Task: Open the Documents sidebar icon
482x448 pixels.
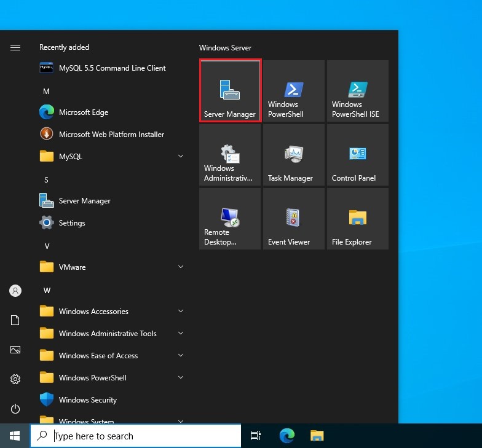Action: tap(15, 320)
